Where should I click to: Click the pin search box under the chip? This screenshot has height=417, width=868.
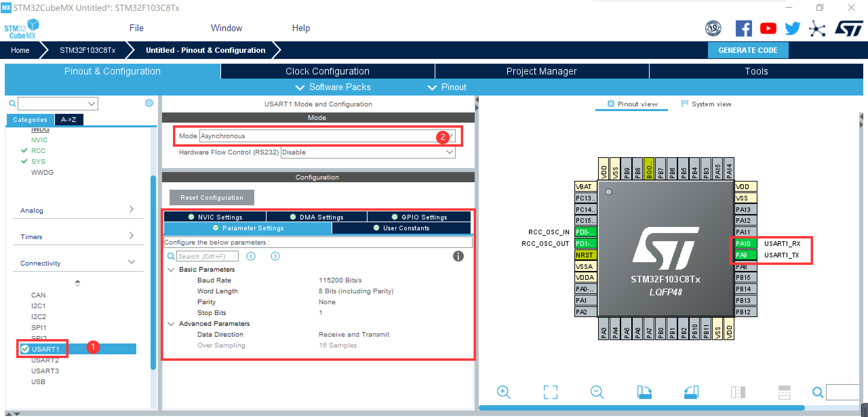point(843,392)
